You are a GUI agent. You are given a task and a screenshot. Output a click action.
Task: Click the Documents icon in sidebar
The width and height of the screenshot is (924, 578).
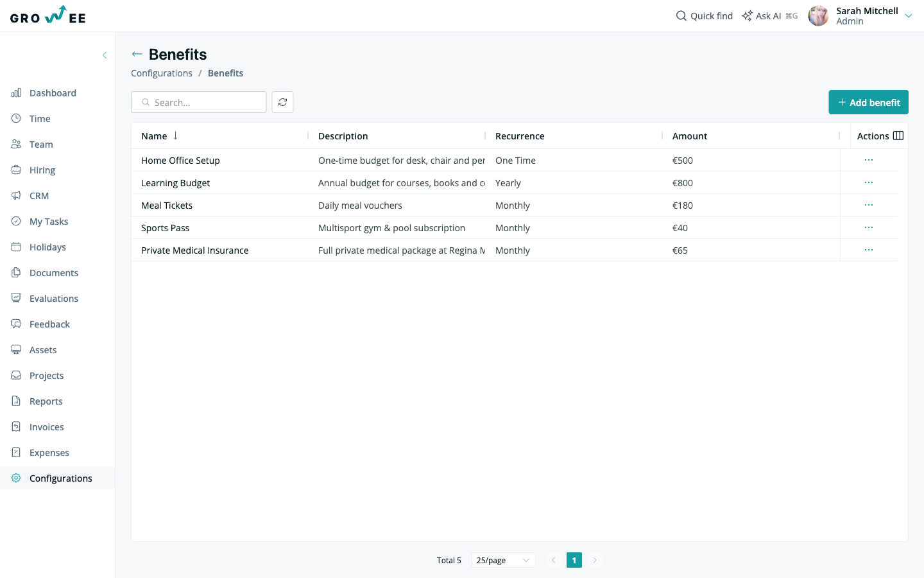pos(16,273)
